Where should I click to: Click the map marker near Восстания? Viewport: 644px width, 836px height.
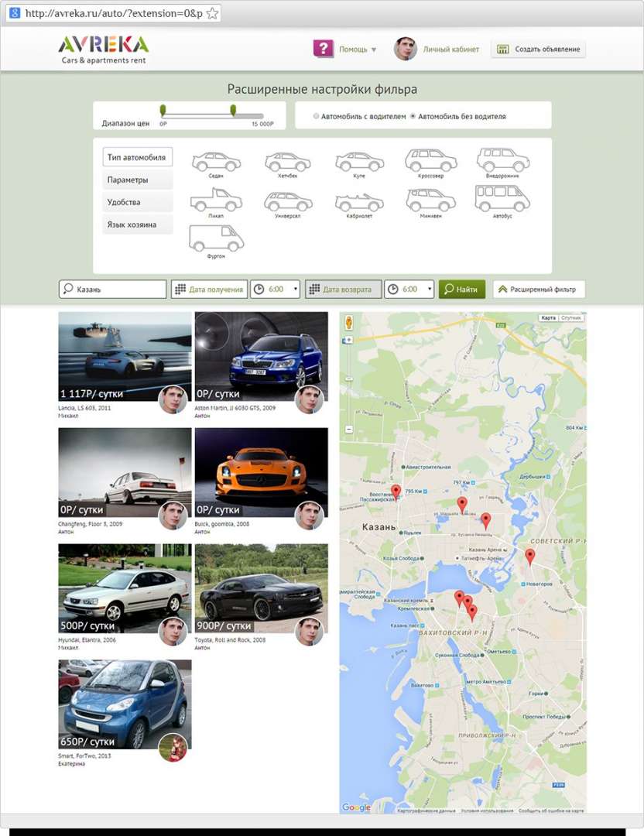(x=396, y=492)
